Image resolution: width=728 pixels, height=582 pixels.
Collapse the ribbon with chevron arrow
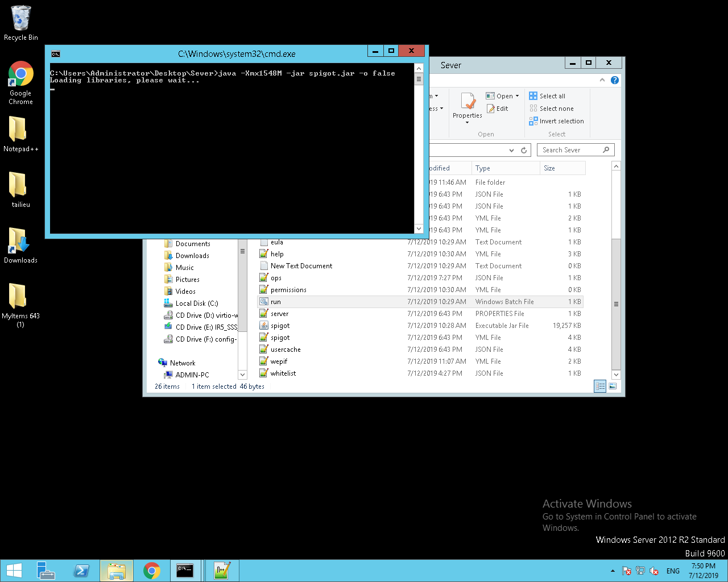(x=602, y=80)
